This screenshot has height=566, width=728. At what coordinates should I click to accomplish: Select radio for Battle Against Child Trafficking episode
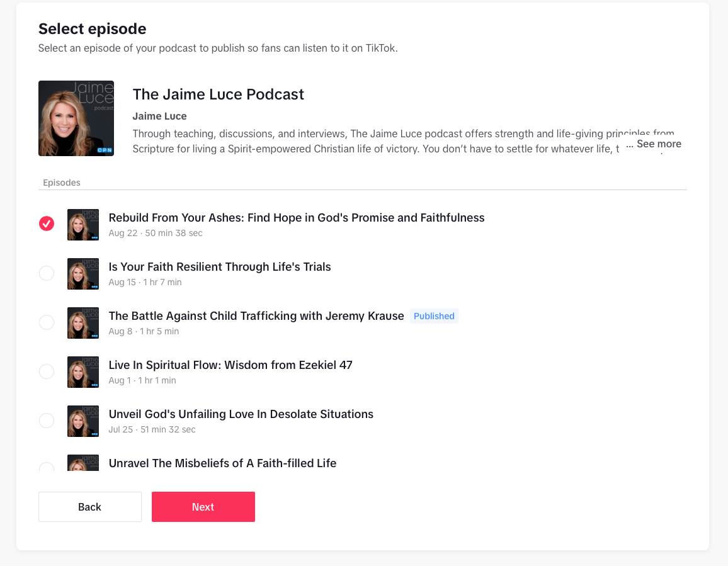tap(47, 322)
